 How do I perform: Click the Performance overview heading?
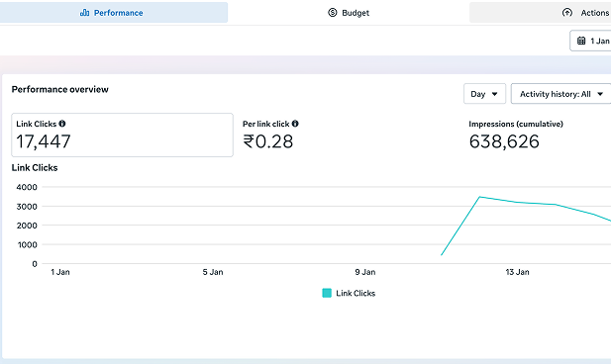(60, 89)
